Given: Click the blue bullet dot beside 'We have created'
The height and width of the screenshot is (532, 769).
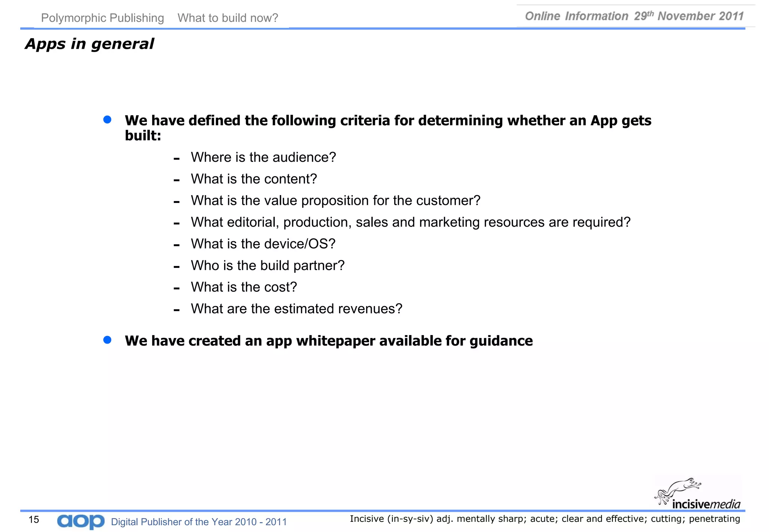Looking at the screenshot, I should point(107,340).
